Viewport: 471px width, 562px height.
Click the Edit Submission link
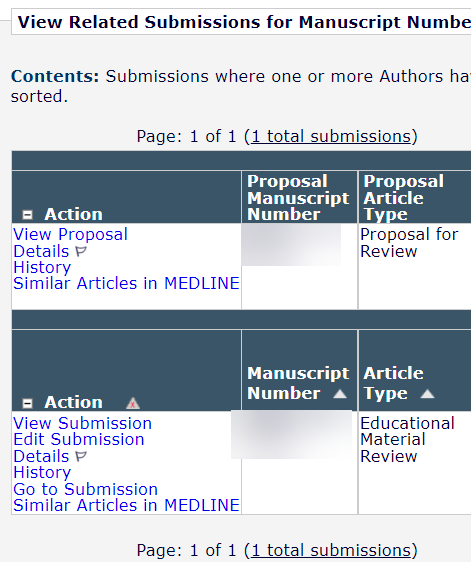coord(79,439)
